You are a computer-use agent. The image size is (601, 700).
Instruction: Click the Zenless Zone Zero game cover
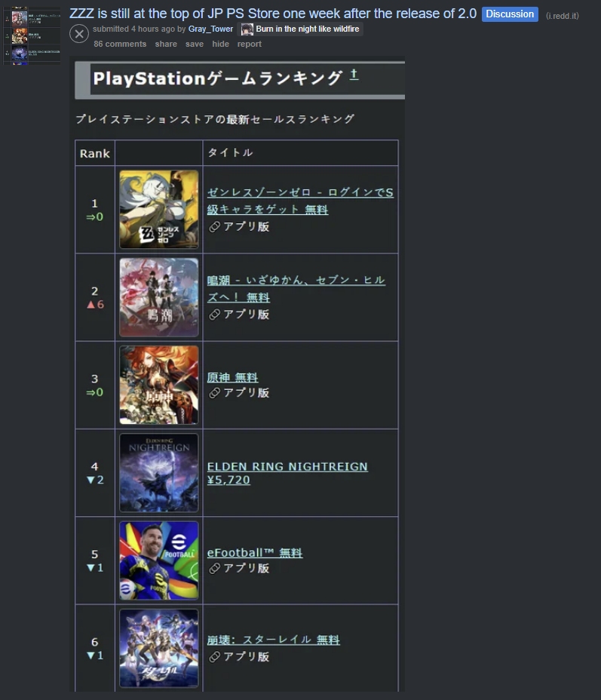(159, 210)
